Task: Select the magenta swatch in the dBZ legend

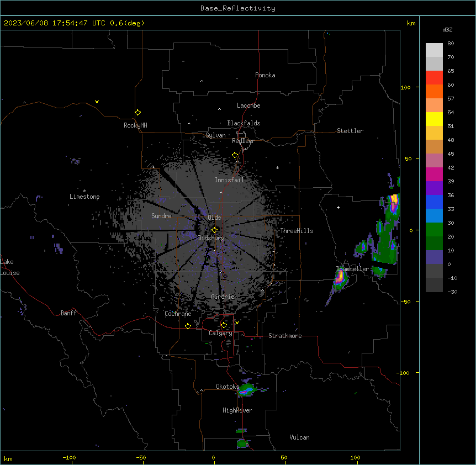Action: point(434,174)
